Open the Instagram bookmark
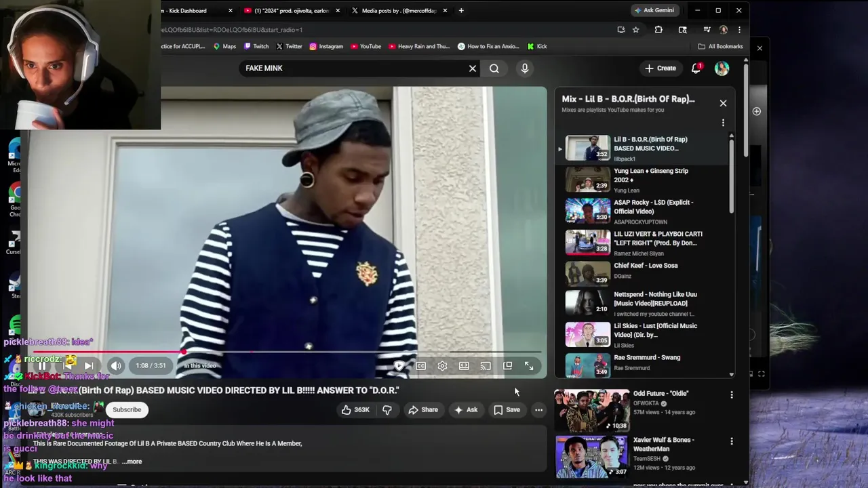The width and height of the screenshot is (868, 488). 326,46
